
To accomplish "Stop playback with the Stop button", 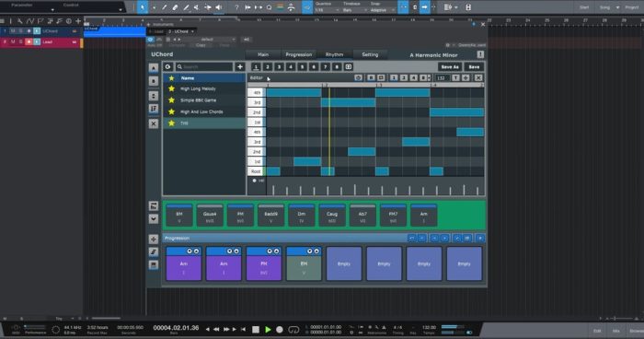I will 256,330.
